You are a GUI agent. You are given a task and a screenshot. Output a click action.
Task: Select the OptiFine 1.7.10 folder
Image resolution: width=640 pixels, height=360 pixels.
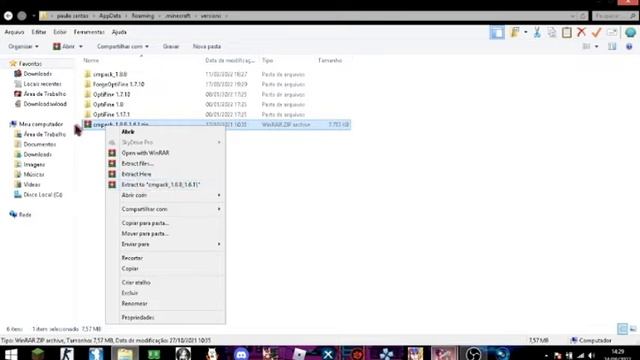pyautogui.click(x=111, y=94)
